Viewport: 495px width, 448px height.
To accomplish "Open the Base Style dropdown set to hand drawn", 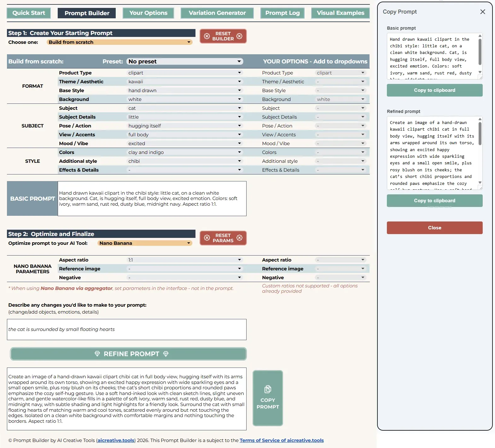I will (185, 91).
